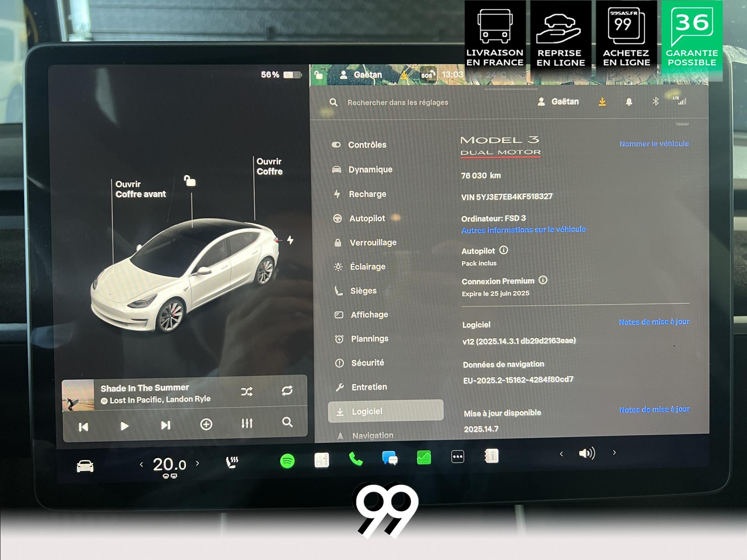
Task: Select Recharge in the settings menu
Action: point(367,194)
